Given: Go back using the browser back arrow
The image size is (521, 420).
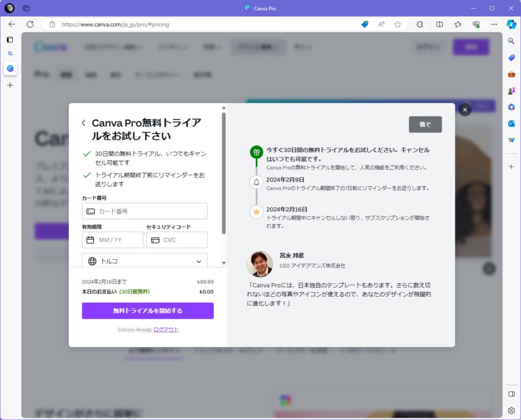Looking at the screenshot, I should [x=12, y=24].
